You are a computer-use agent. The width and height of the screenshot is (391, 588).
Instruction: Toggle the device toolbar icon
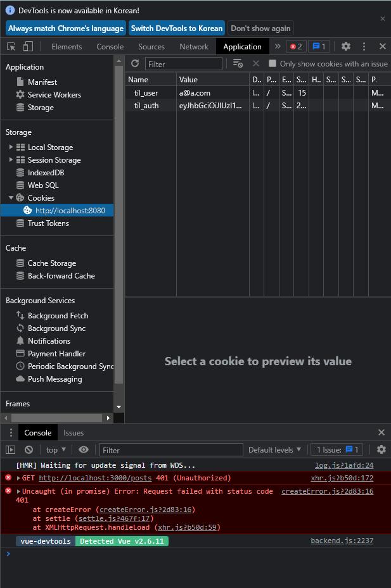[x=28, y=46]
